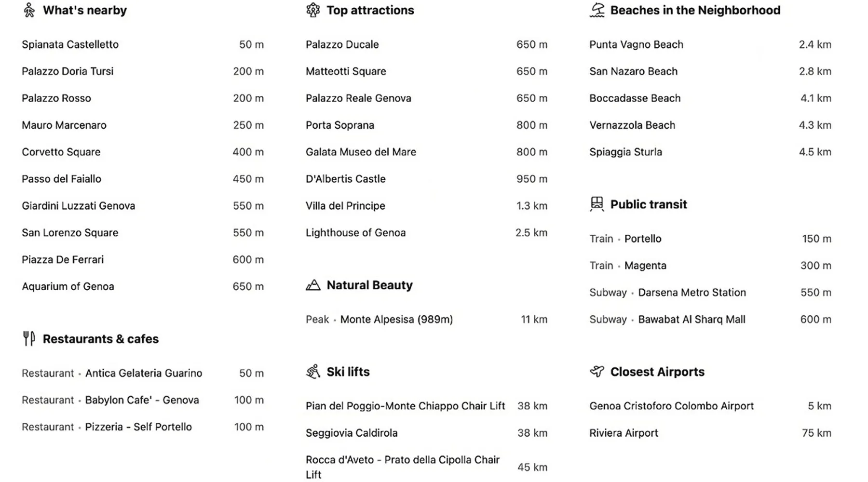Click Genoa Cristoforo Colombo Airport

(671, 406)
